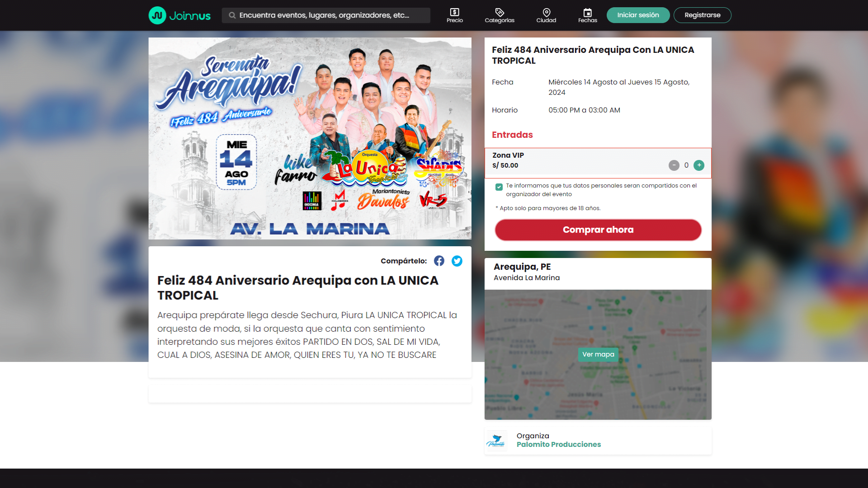Image resolution: width=868 pixels, height=488 pixels.
Task: Click the Registrarse button
Action: [x=702, y=15]
